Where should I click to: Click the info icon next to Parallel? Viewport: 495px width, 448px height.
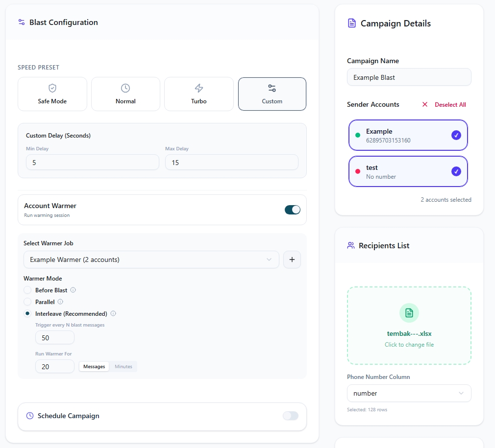tap(60, 302)
